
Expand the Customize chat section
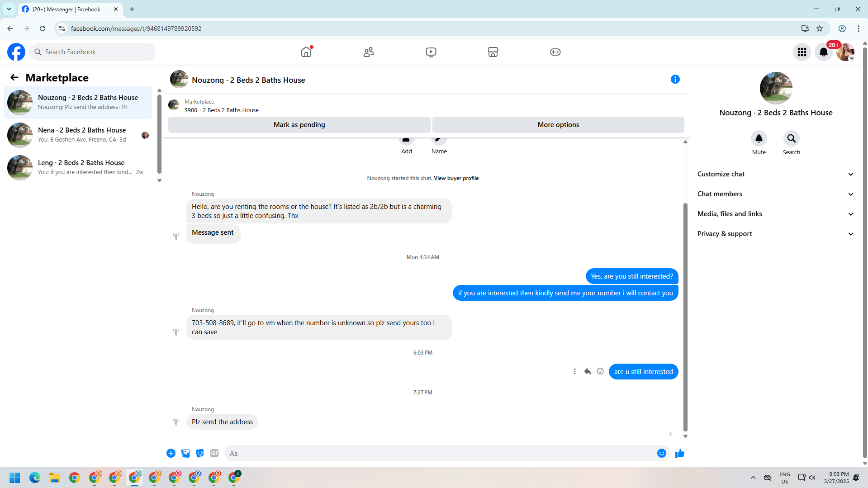coord(776,174)
